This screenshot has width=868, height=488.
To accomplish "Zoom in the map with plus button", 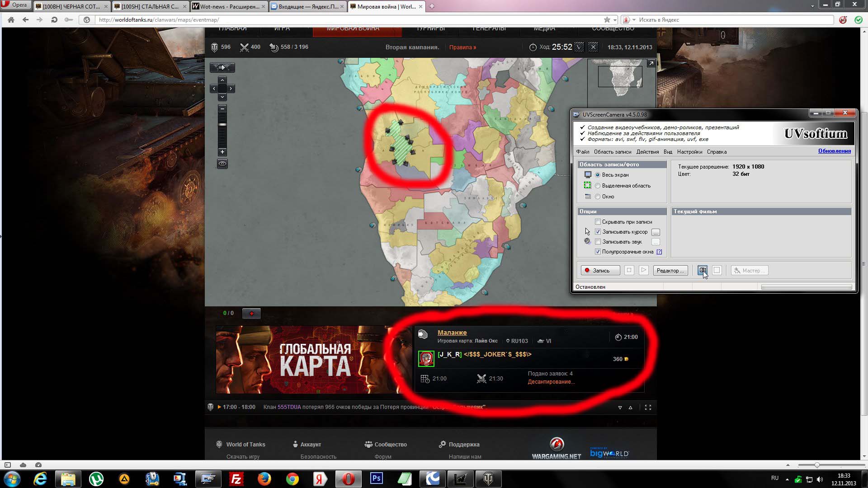I will [222, 152].
